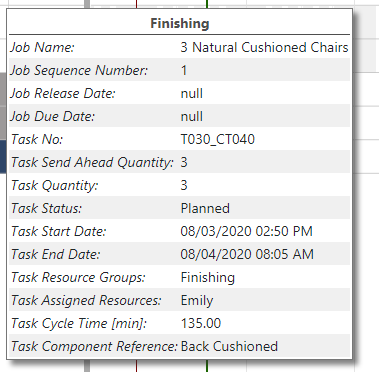Click the Task Start Date value

tap(247, 231)
